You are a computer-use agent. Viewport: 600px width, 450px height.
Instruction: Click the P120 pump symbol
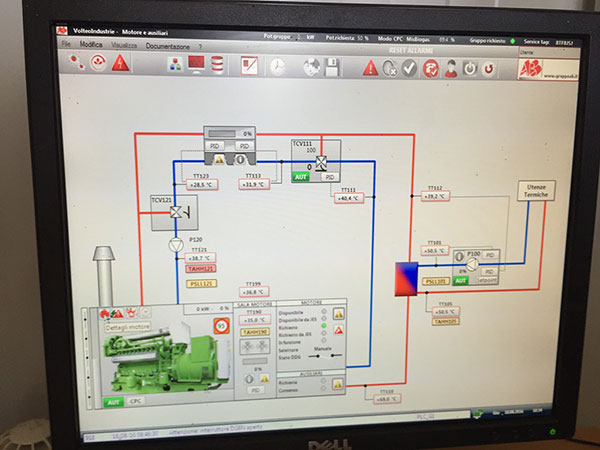[x=175, y=243]
